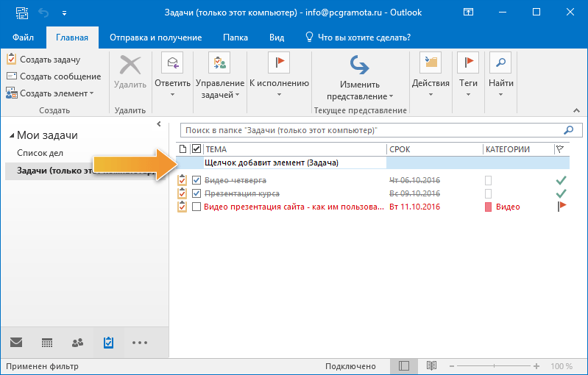Open Mail via envelope icon
Viewport: 588px width, 375px height.
click(x=16, y=342)
